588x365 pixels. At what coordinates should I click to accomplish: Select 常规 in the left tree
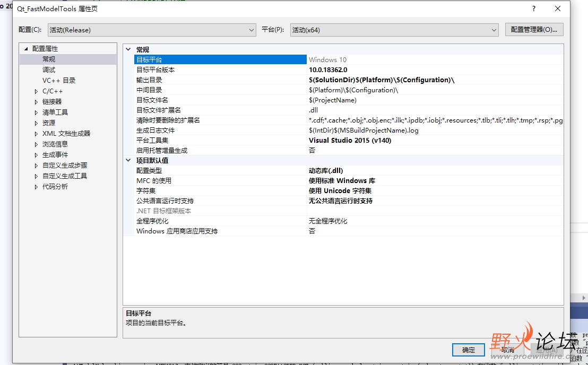49,59
